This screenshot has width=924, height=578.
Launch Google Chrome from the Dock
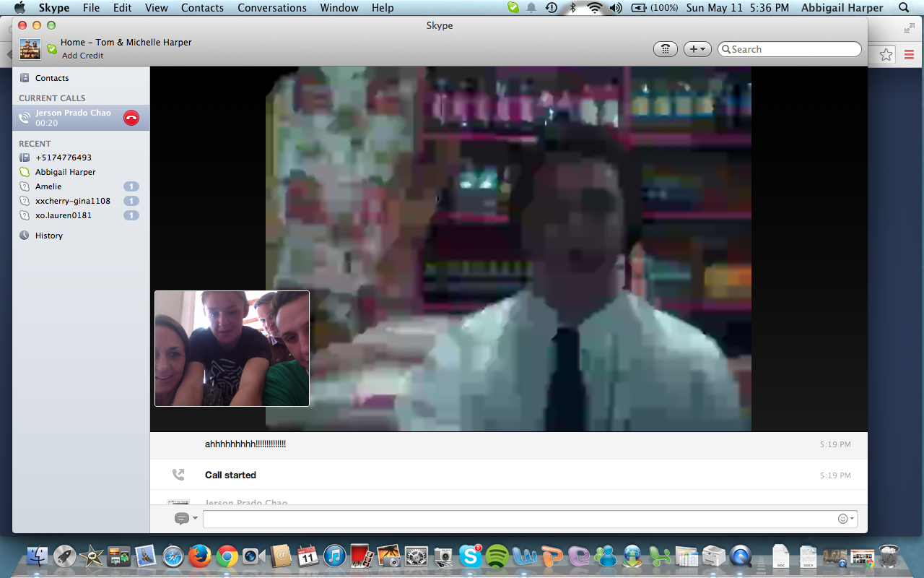pos(227,556)
